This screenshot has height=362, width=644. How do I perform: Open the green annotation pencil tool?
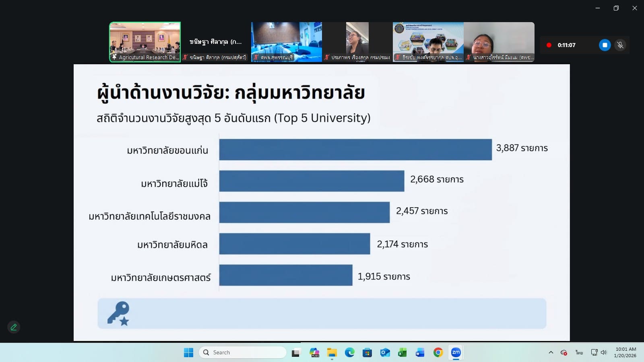[x=14, y=327]
